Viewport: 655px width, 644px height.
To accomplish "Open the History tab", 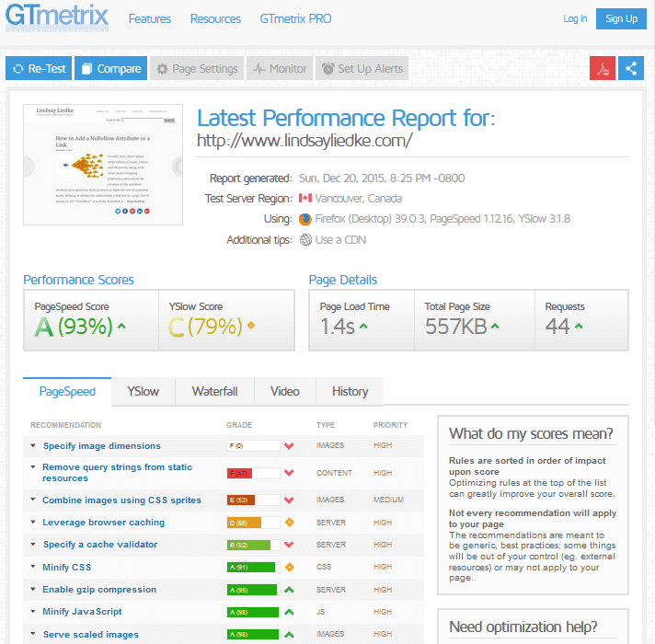I will tap(350, 391).
